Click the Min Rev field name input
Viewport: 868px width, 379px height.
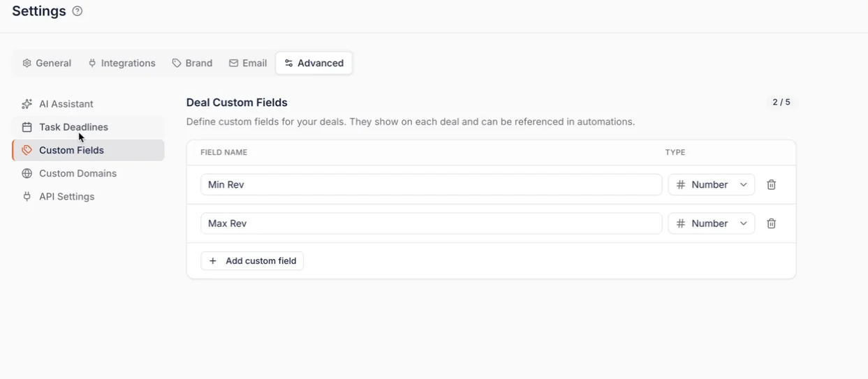432,185
